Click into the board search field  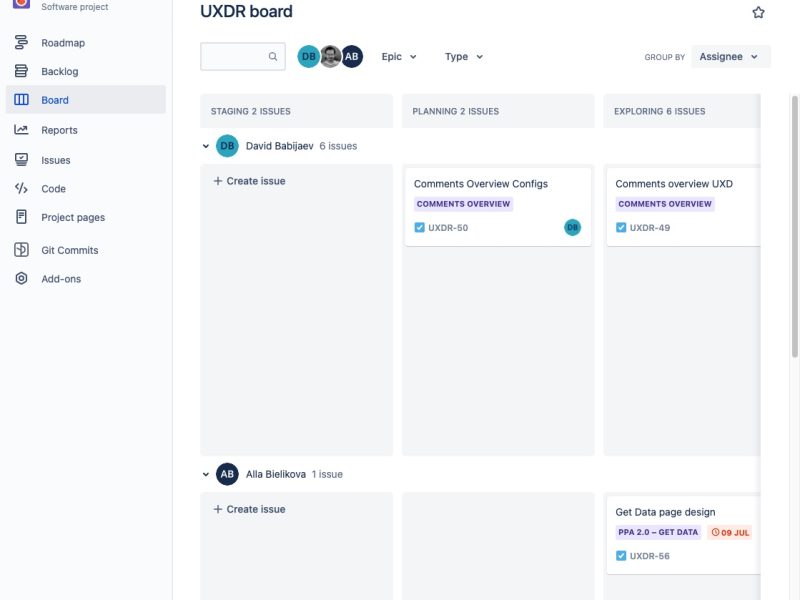pyautogui.click(x=233, y=57)
